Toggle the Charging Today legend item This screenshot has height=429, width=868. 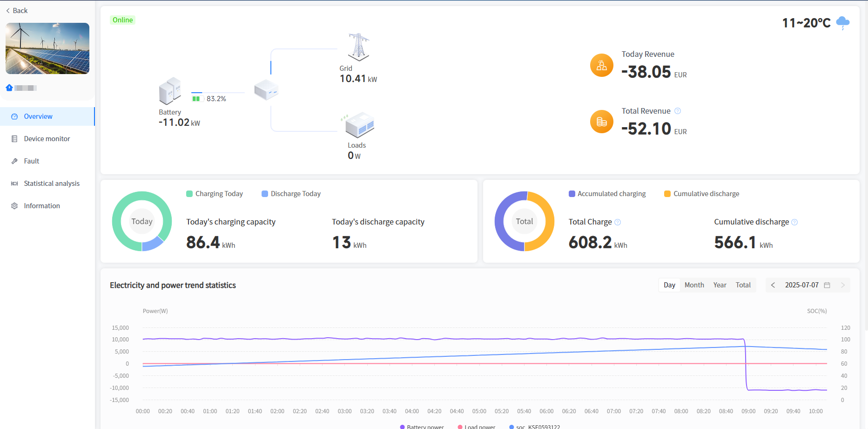tap(215, 194)
